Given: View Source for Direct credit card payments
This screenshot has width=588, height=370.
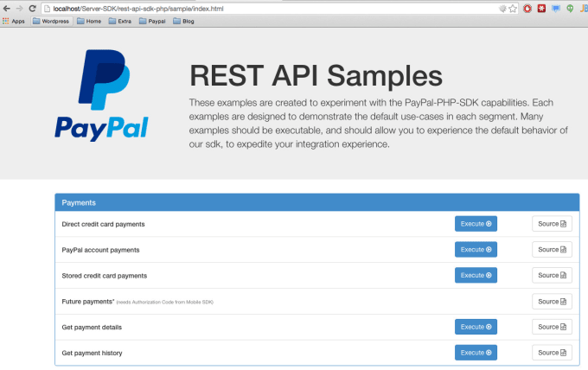Looking at the screenshot, I should point(552,224).
